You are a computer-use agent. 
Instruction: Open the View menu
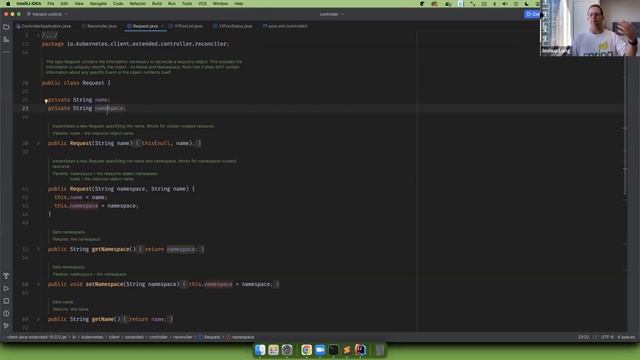pos(79,3)
